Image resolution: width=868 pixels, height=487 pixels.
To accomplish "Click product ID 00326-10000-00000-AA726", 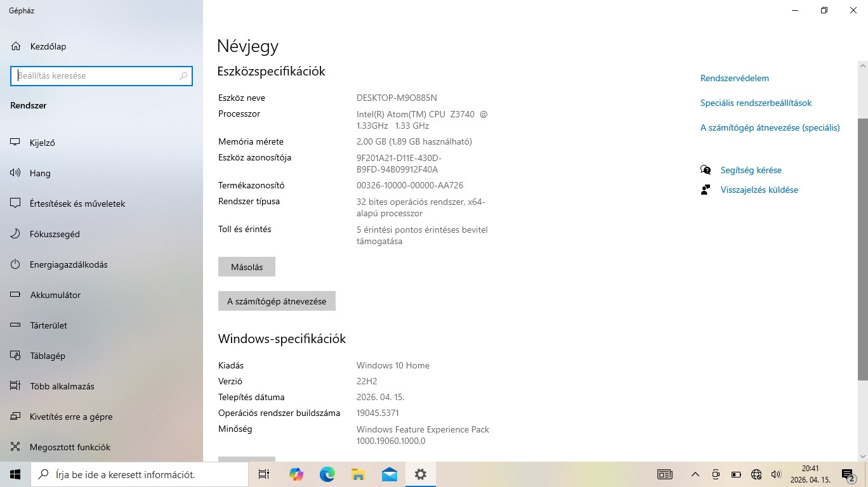I will tap(410, 185).
